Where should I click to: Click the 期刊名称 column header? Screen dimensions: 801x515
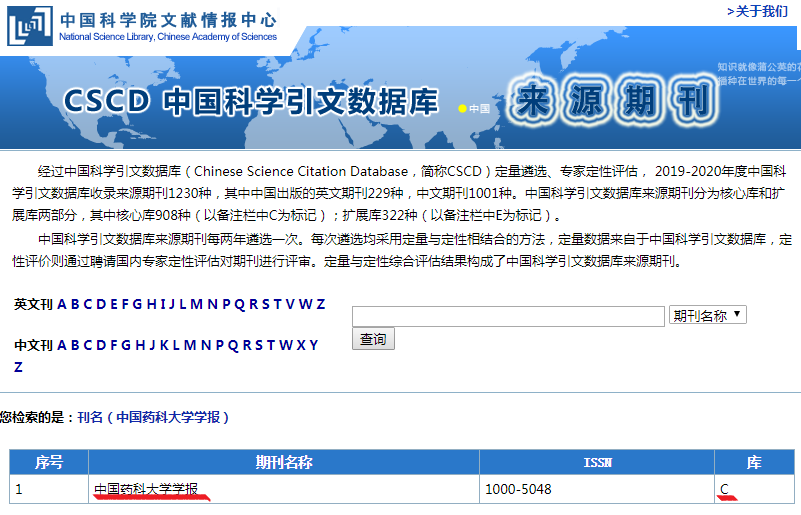284,462
